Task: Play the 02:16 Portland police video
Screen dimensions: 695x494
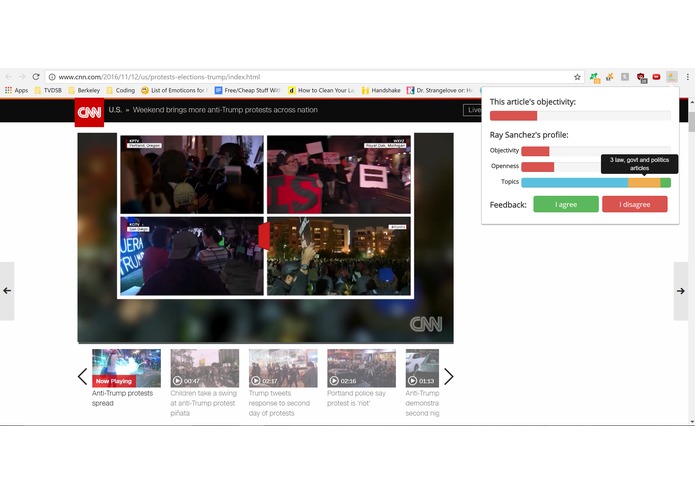Action: tap(361, 368)
